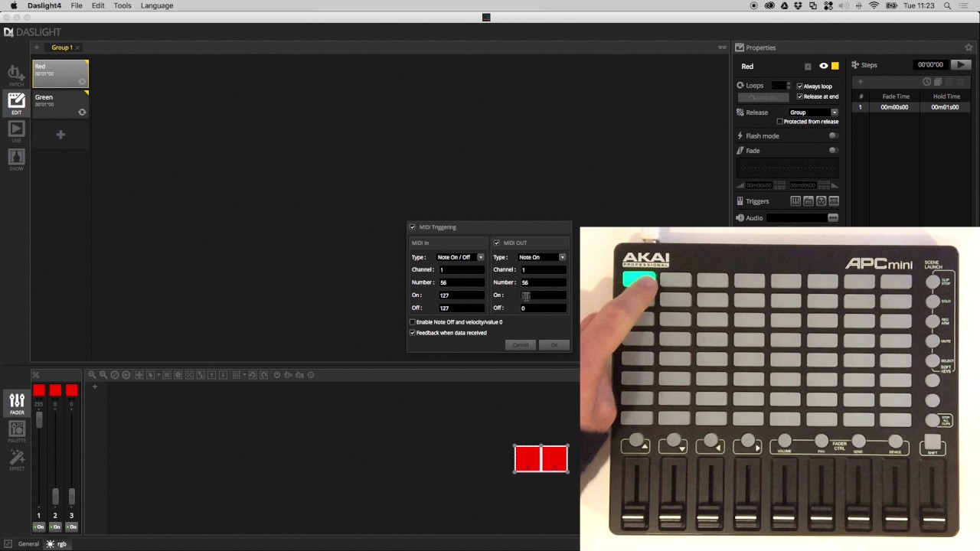Image resolution: width=980 pixels, height=551 pixels.
Task: Toggle the channel 3 On button
Action: click(71, 527)
